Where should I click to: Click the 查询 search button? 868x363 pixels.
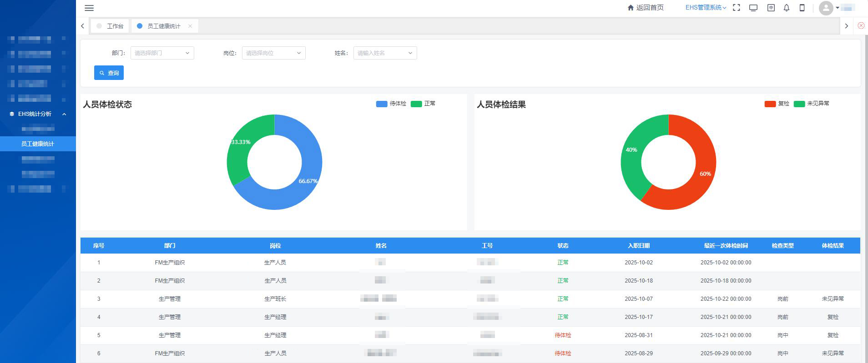pos(109,73)
